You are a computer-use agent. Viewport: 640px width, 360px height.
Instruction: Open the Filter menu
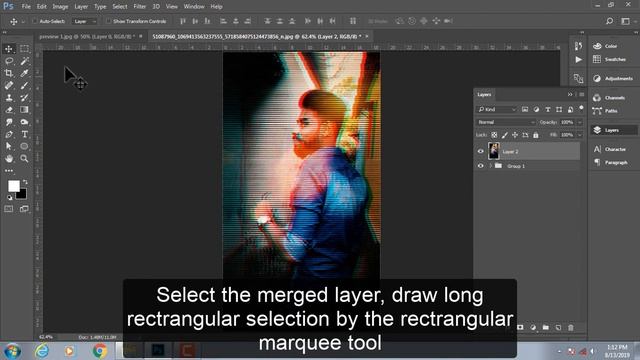coord(140,7)
